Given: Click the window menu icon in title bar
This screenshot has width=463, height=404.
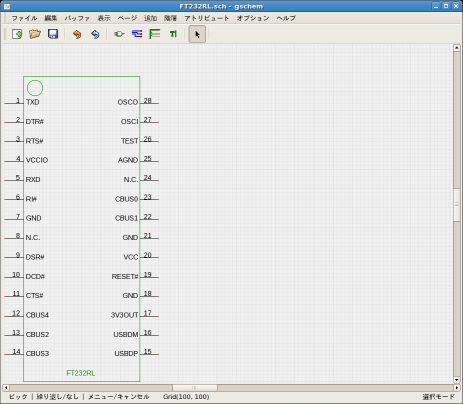Looking at the screenshot, I should point(7,6).
